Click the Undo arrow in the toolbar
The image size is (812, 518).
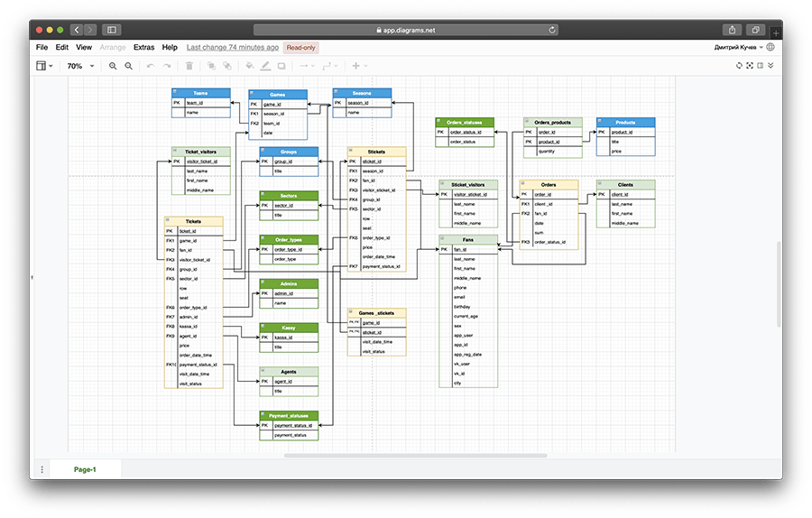click(x=151, y=66)
